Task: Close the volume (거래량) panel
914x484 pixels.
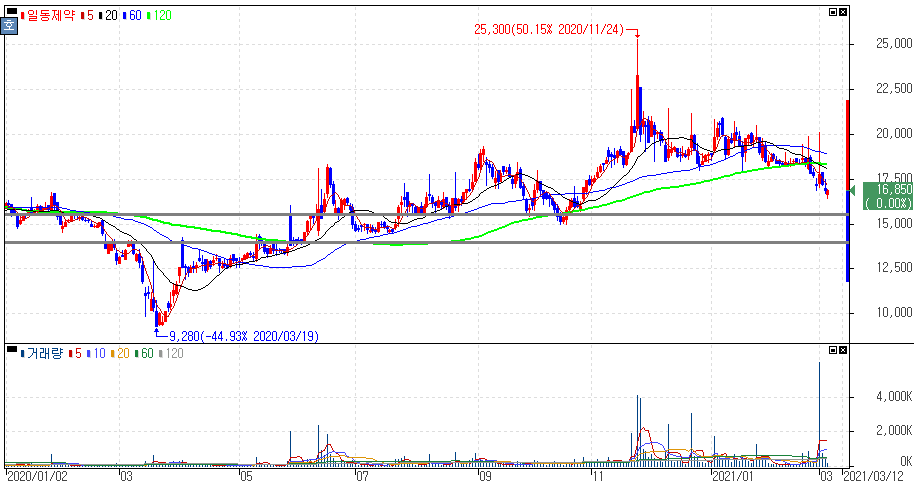Action: pos(843,350)
